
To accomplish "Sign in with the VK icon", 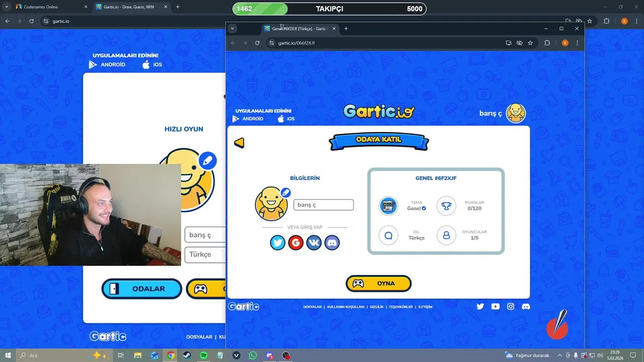I will pos(314,243).
